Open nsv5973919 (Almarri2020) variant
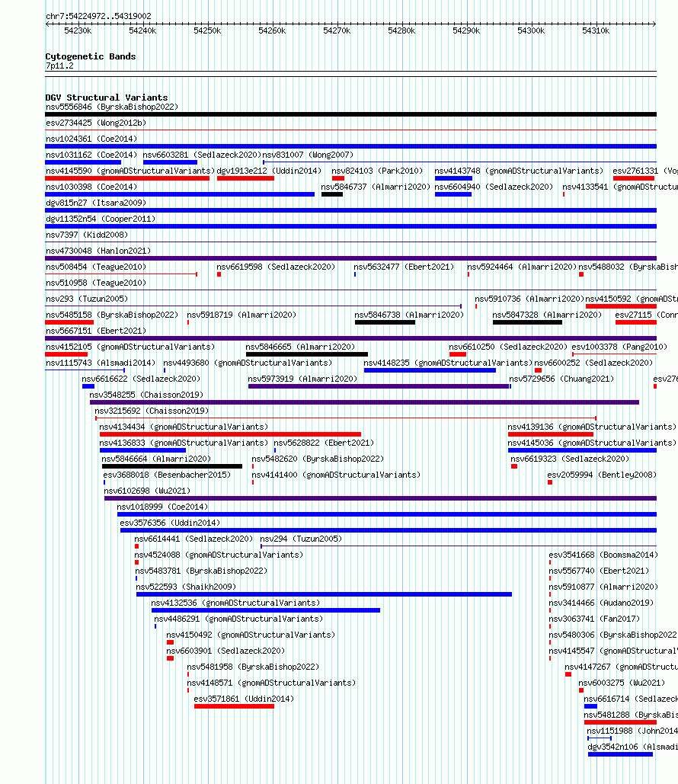Screen dimensions: 678x784 (x=302, y=379)
